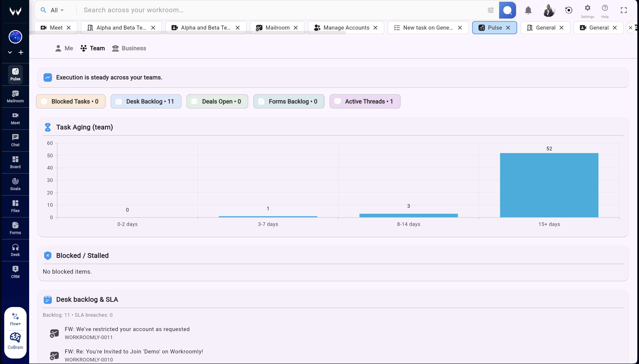Switch to the Business scope
639x364 pixels.
click(x=129, y=48)
